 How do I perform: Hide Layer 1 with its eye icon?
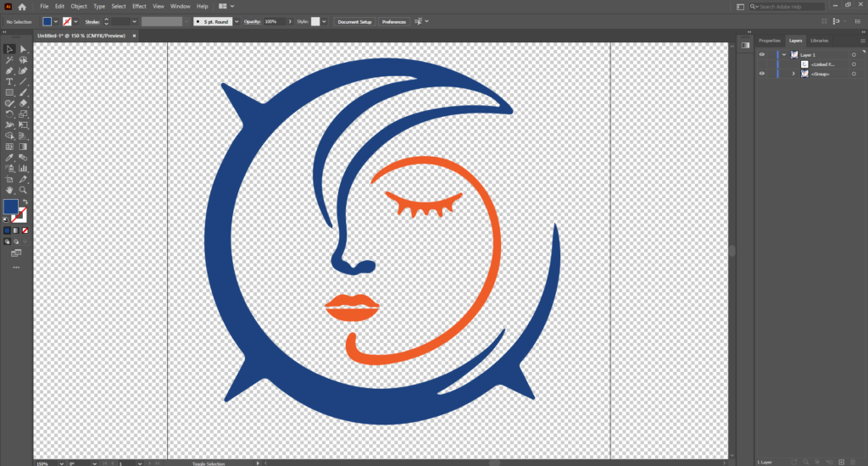762,55
